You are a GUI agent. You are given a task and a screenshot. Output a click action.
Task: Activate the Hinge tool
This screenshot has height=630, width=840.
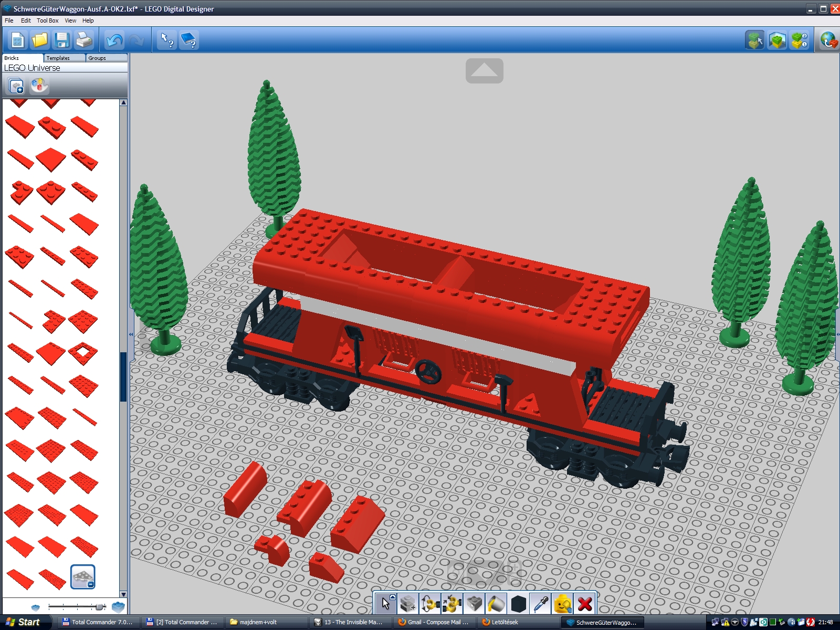pyautogui.click(x=430, y=604)
